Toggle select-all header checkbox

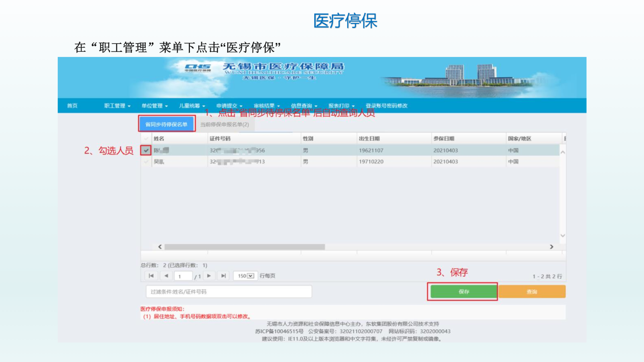(x=146, y=138)
